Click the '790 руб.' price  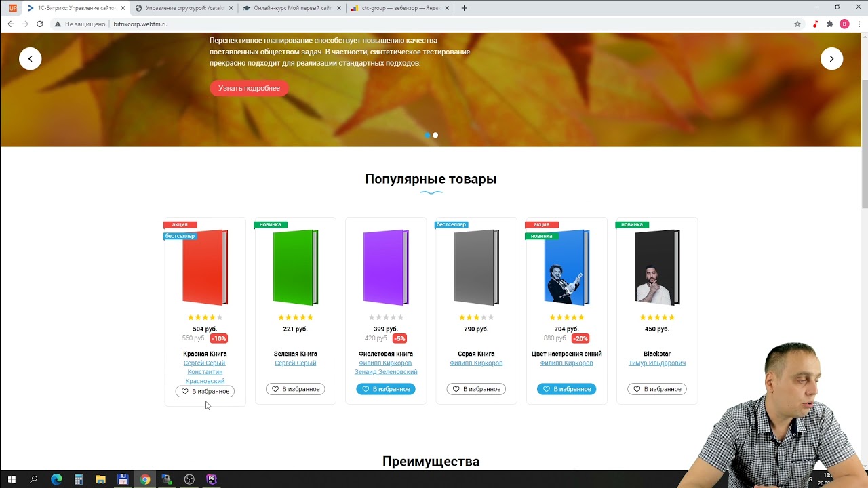click(476, 329)
